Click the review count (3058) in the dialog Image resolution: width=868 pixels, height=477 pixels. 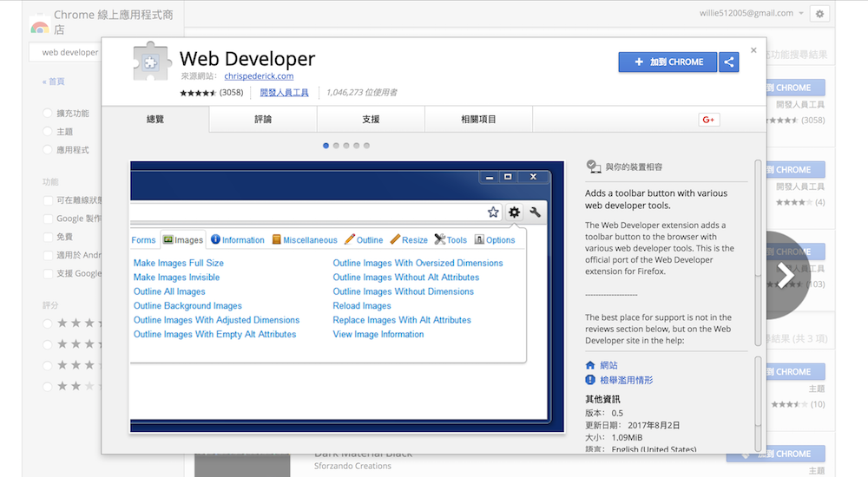[x=232, y=93]
